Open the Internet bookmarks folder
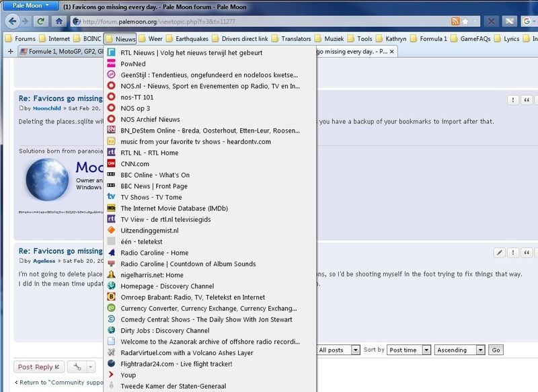The width and height of the screenshot is (538, 392). [55, 39]
